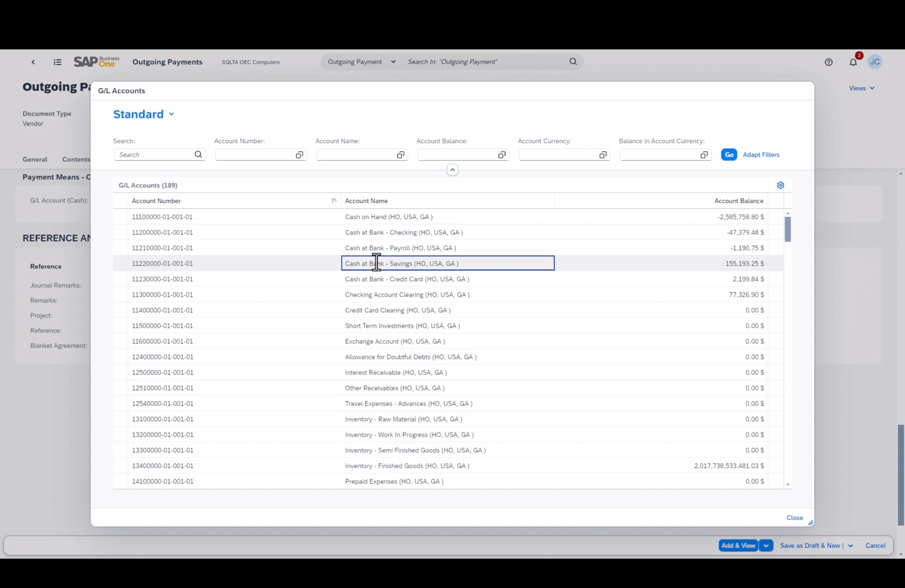Select Inventory - Finished Goods row
Viewport: 905px width, 588px height.
pos(448,466)
